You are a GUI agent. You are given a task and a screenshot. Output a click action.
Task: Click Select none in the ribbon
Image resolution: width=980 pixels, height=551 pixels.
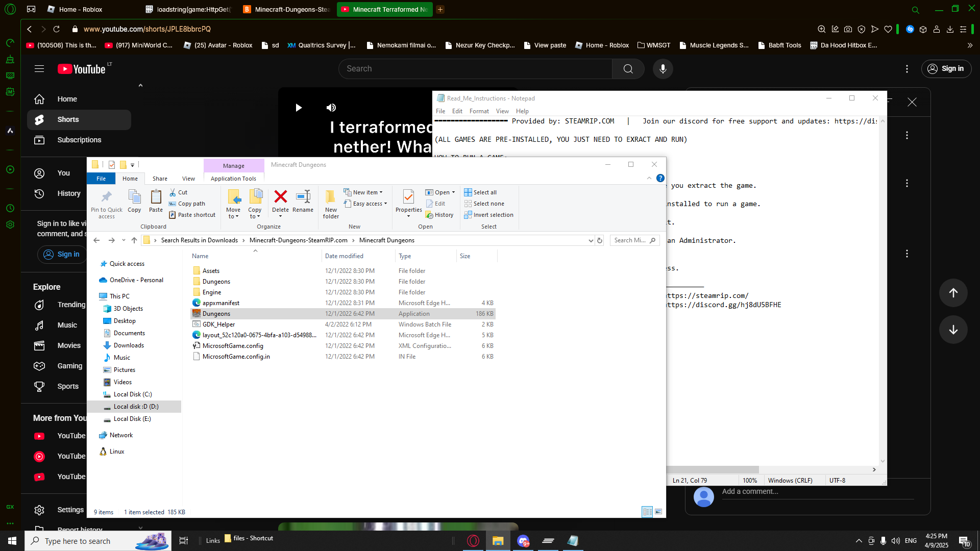[484, 204]
